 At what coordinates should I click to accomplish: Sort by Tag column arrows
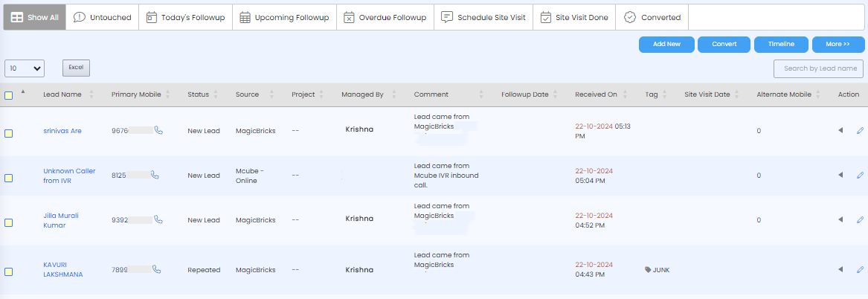pyautogui.click(x=664, y=94)
